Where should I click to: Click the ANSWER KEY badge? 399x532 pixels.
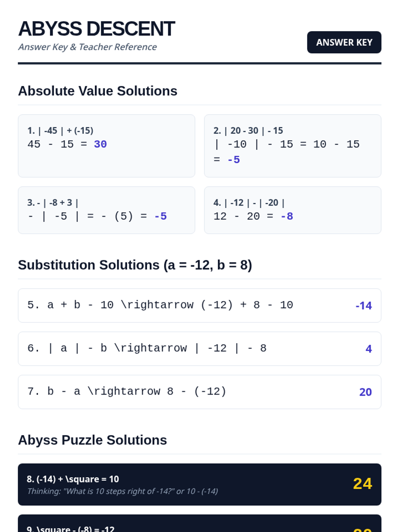344,42
